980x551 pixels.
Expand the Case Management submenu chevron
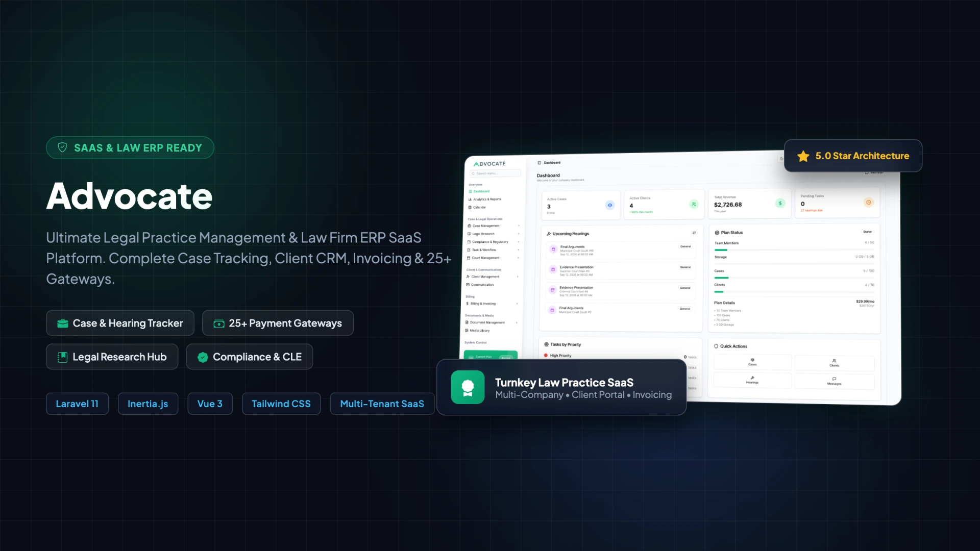(519, 226)
